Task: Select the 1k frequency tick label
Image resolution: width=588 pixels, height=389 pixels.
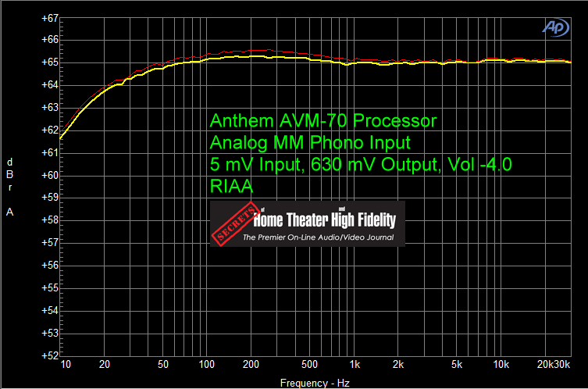Action: point(354,366)
